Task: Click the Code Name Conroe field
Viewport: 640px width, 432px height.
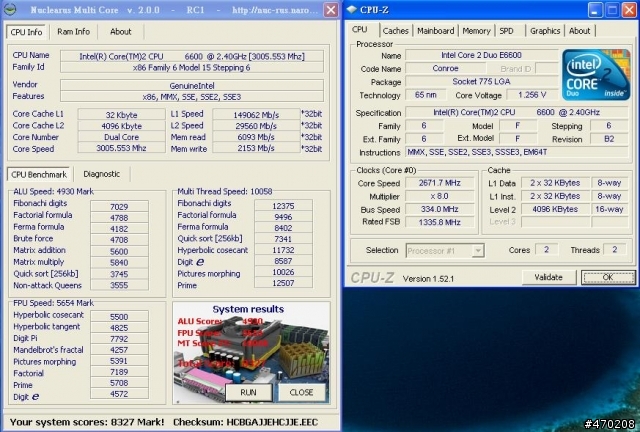Action: coord(445,69)
